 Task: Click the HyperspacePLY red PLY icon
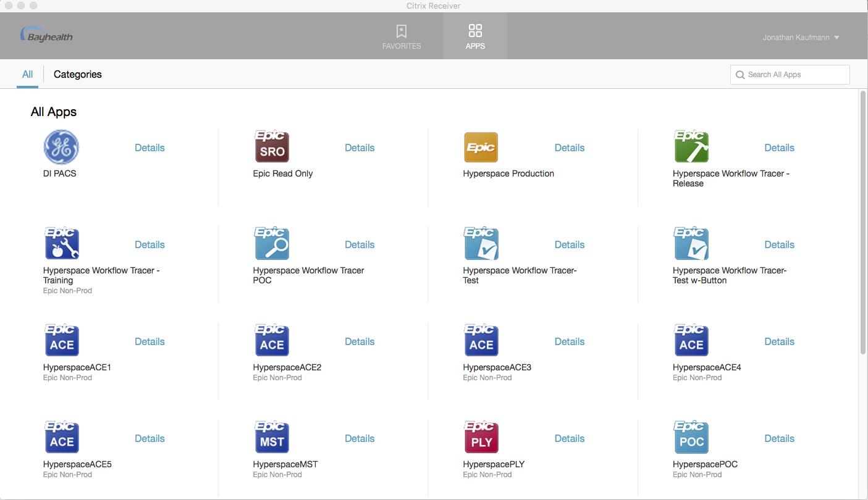tap(481, 437)
